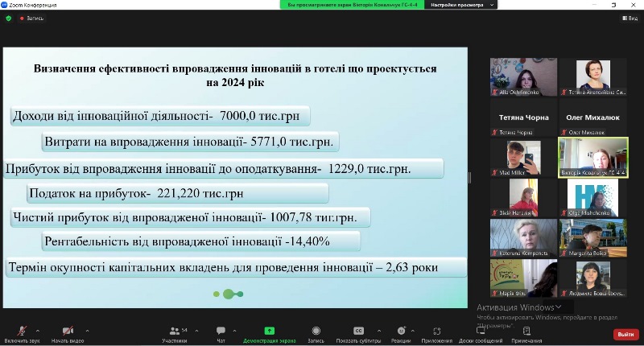644x346 pixels.
Task: Click the panel divider handle beside shared slide
Action: pos(469,177)
